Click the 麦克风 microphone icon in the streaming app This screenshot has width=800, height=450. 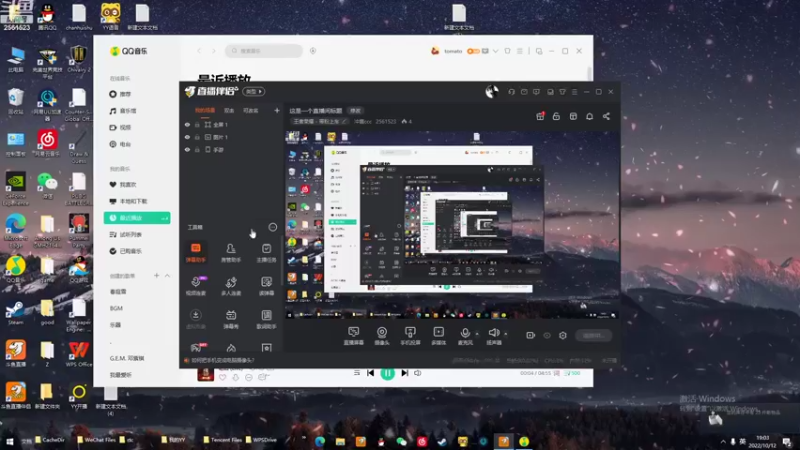[465, 333]
